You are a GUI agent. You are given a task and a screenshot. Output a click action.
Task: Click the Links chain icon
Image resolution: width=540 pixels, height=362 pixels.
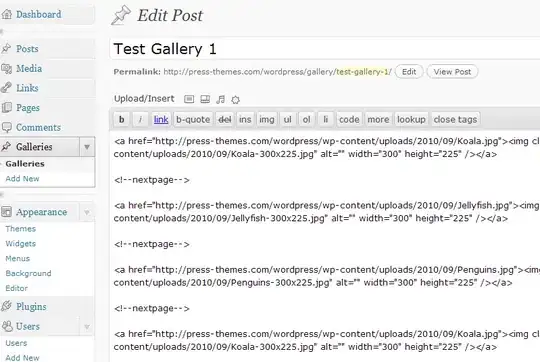click(x=6, y=88)
